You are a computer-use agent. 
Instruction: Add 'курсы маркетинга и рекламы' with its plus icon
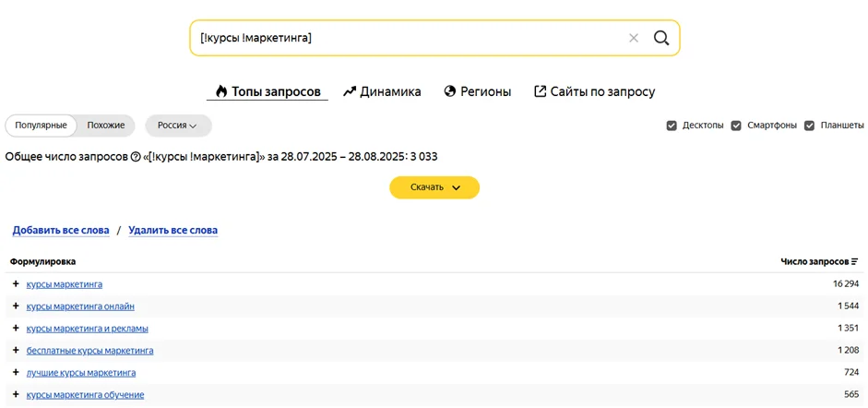click(x=16, y=329)
